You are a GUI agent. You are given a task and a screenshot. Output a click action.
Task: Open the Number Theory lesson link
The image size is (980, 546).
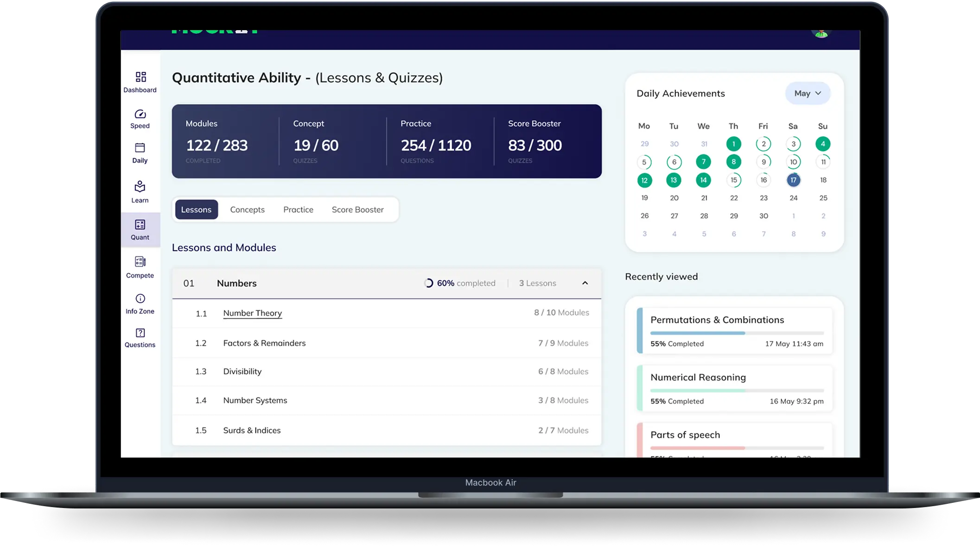click(x=252, y=313)
